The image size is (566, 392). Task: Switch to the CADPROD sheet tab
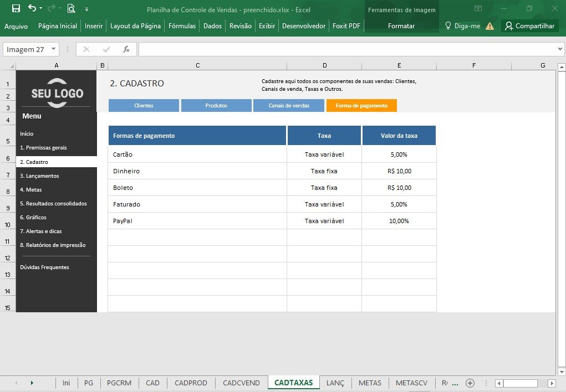tap(191, 383)
